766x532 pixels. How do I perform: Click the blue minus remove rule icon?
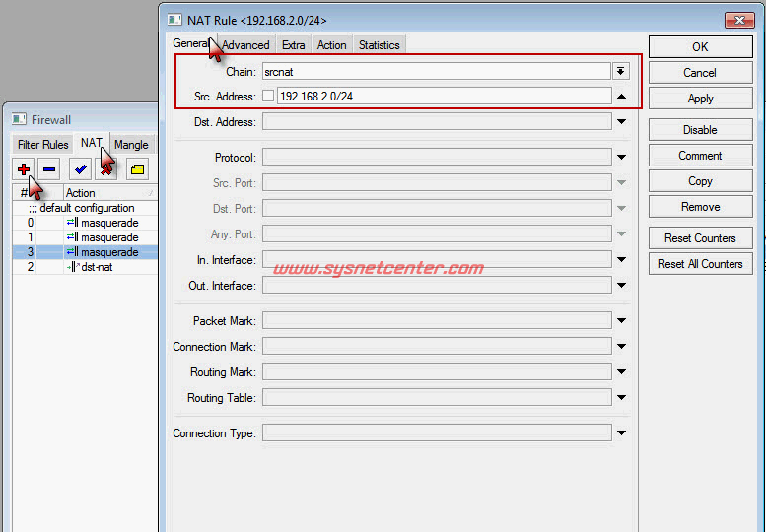pyautogui.click(x=49, y=169)
